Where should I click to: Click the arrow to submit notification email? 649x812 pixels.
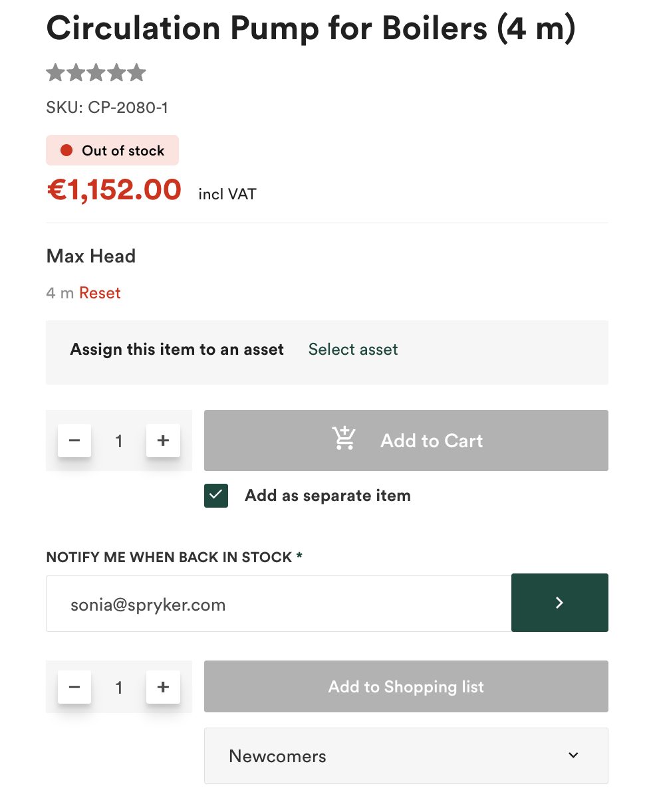point(559,603)
